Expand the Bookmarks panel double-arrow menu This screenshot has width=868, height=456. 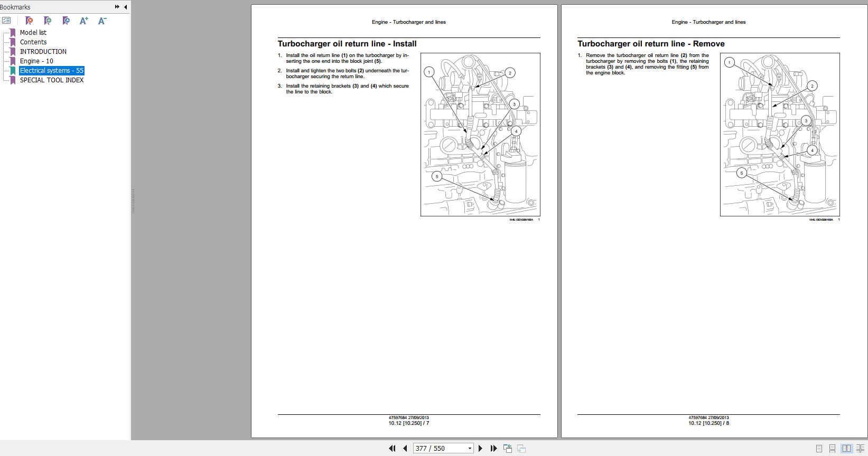pyautogui.click(x=117, y=7)
